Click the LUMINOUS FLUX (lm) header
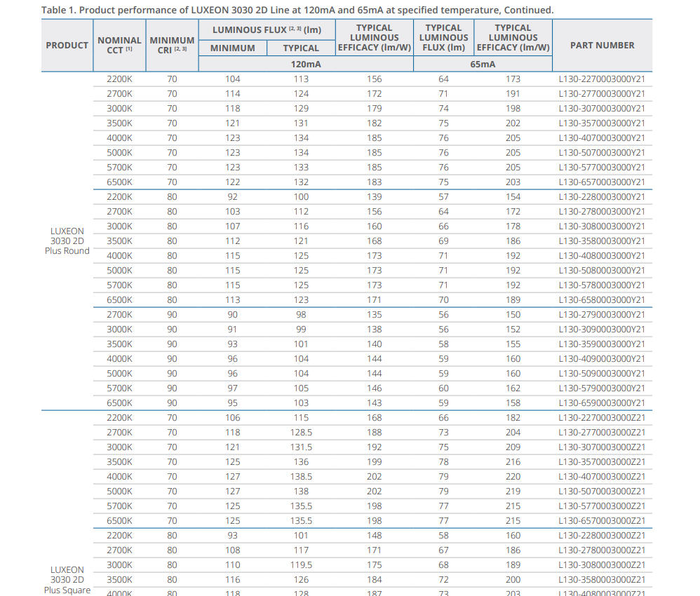 click(x=267, y=30)
